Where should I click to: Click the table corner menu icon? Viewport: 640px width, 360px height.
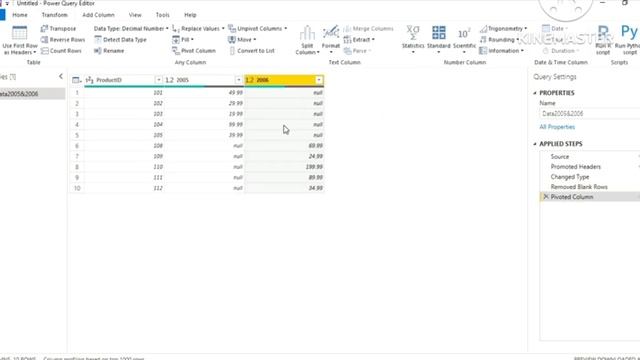coord(76,80)
